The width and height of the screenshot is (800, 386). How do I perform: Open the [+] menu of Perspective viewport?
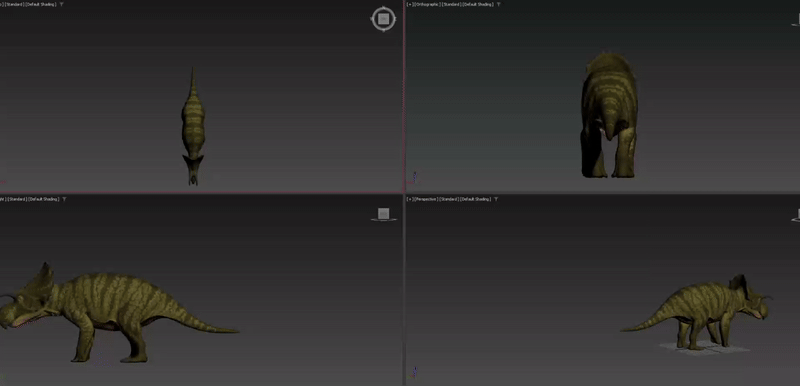click(x=410, y=199)
